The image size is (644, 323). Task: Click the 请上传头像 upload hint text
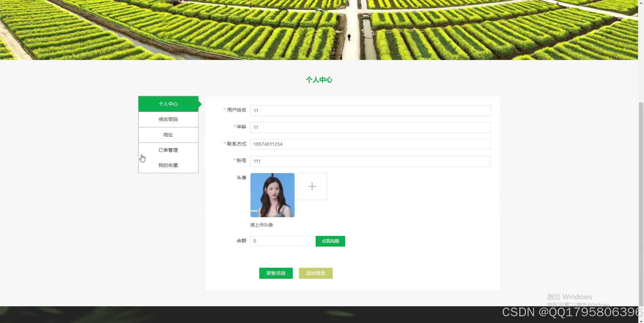tap(261, 225)
